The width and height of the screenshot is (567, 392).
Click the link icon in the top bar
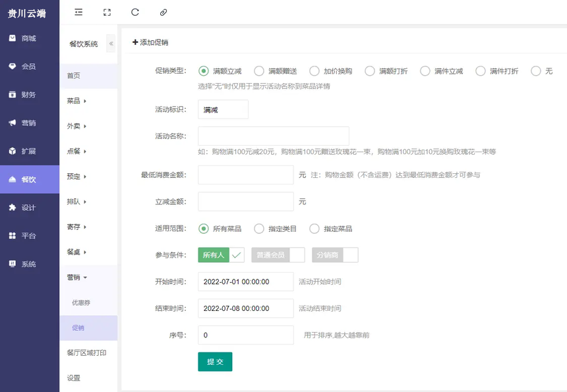pyautogui.click(x=164, y=13)
